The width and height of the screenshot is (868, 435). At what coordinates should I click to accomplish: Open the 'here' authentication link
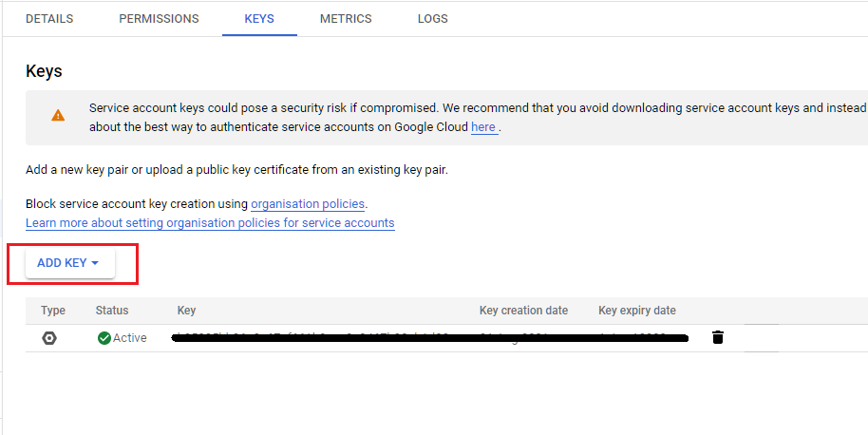click(x=483, y=127)
